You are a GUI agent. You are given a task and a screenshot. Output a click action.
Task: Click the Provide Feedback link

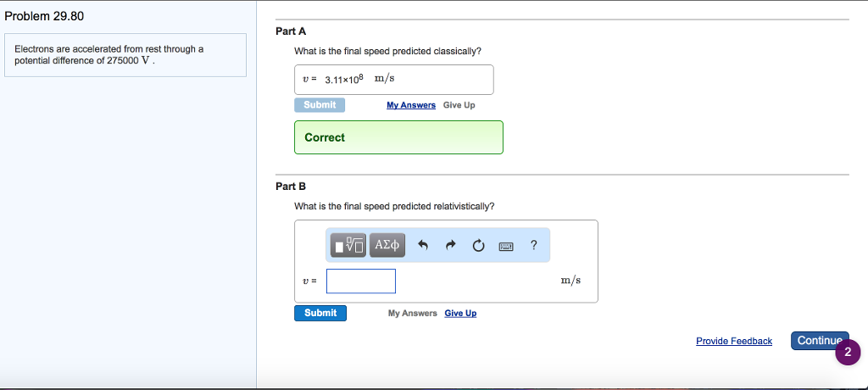tap(734, 341)
